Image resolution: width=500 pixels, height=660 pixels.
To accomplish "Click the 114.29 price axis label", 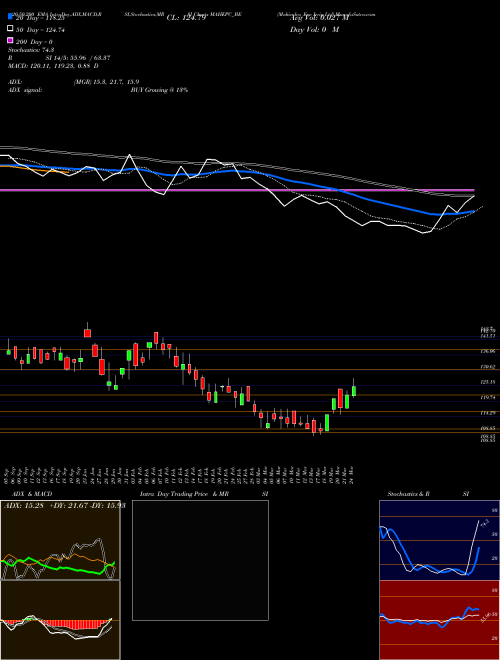I will [x=488, y=413].
